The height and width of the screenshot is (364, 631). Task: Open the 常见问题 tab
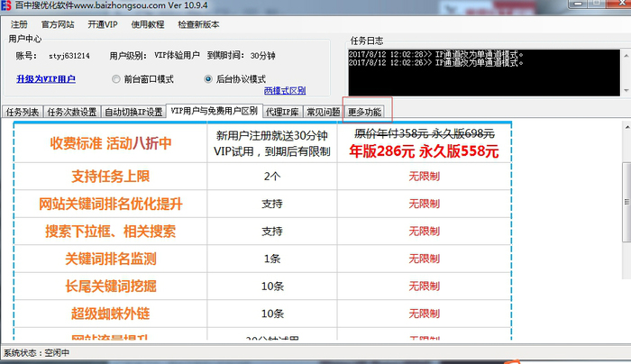pyautogui.click(x=324, y=113)
